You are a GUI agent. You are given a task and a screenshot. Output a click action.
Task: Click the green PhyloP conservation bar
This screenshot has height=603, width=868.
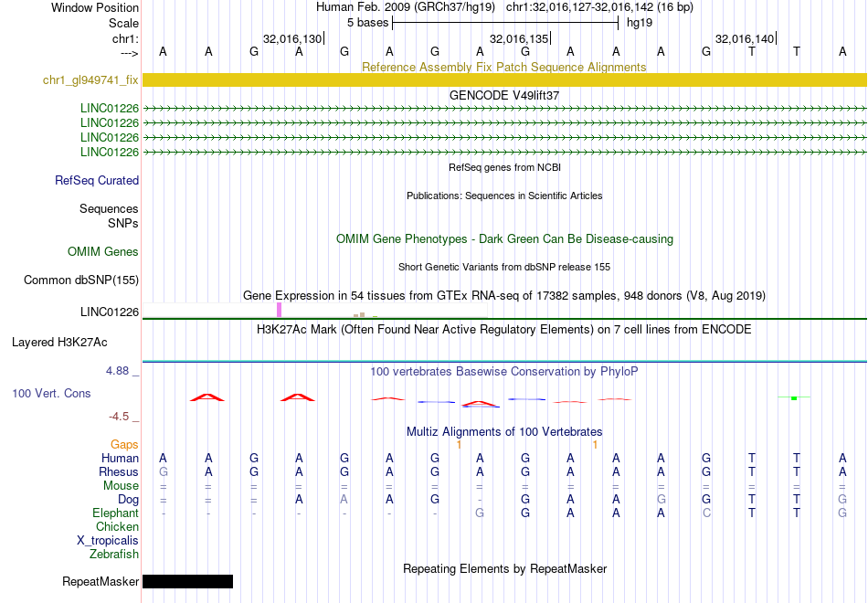pos(794,398)
